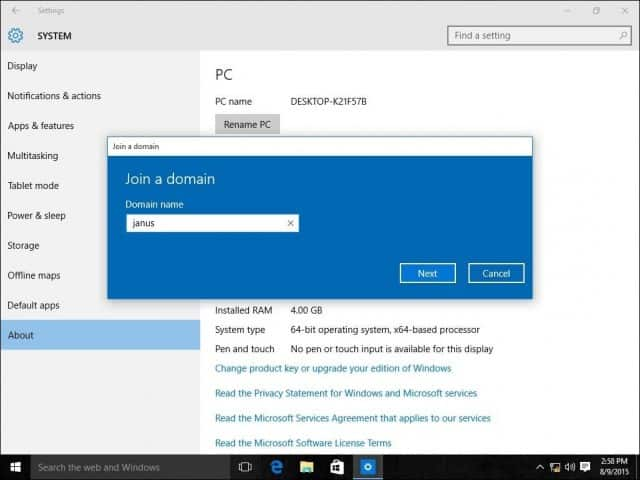Open Microsoft Edge from the taskbar
The width and height of the screenshot is (640, 480).
coord(276,467)
